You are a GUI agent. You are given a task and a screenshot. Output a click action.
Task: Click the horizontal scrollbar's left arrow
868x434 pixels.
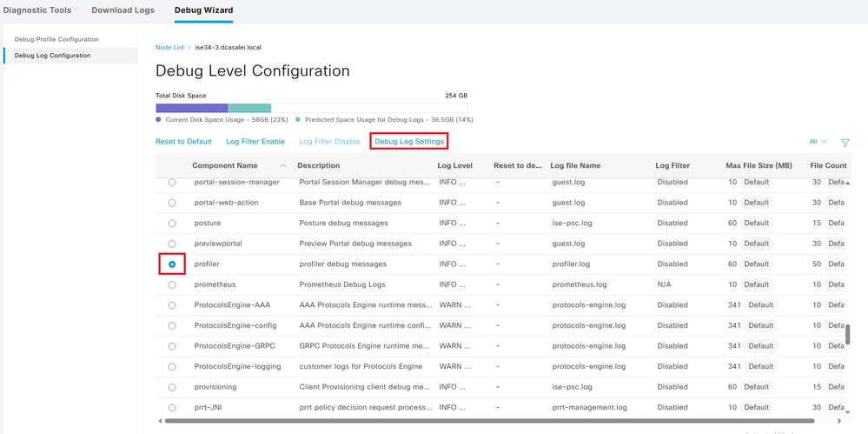click(x=160, y=421)
